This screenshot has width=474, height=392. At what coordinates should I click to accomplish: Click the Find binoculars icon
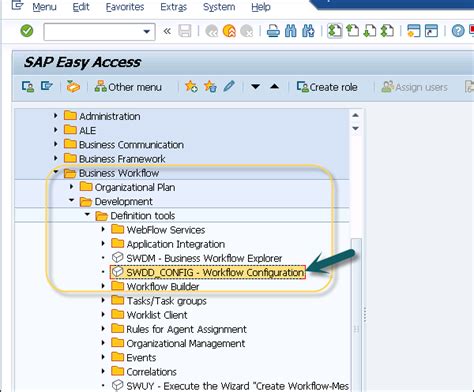pos(291,31)
